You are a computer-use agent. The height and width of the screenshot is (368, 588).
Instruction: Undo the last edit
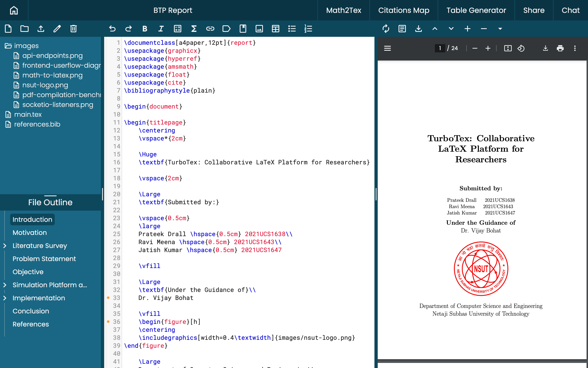point(112,29)
